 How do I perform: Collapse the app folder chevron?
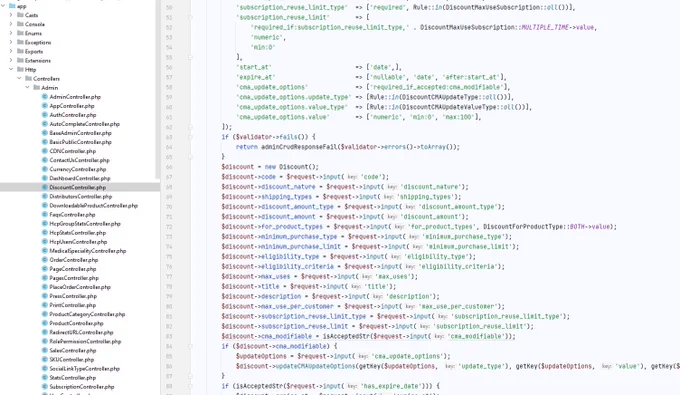[3, 6]
